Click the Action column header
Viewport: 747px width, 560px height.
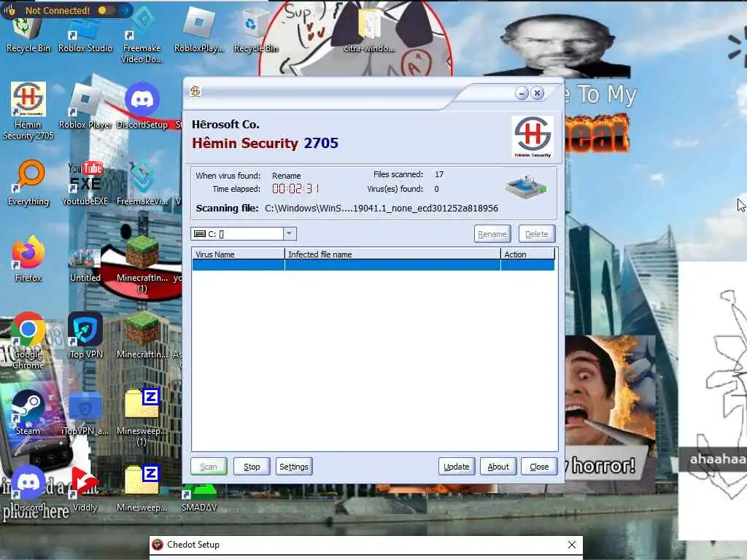point(528,254)
